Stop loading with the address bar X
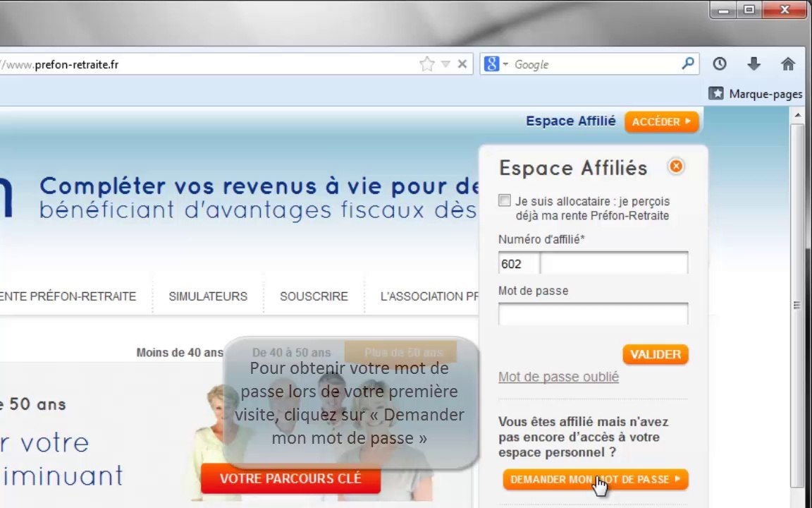This screenshot has height=508, width=812. [462, 64]
